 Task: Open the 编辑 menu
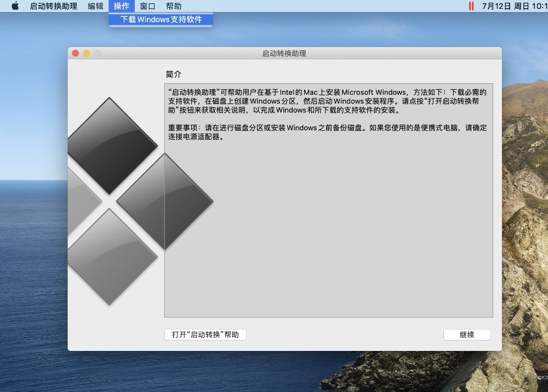point(95,6)
